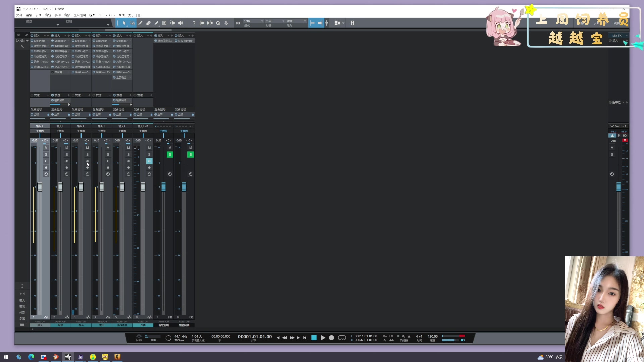Viewport: 644px width, 362px height.
Task: Enable input monitor on channel 5
Action: pyautogui.click(x=128, y=161)
